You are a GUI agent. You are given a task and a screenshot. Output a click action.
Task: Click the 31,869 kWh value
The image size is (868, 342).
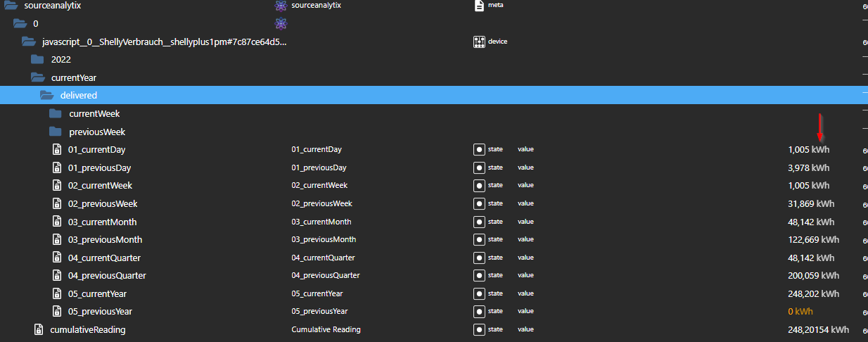(x=811, y=203)
